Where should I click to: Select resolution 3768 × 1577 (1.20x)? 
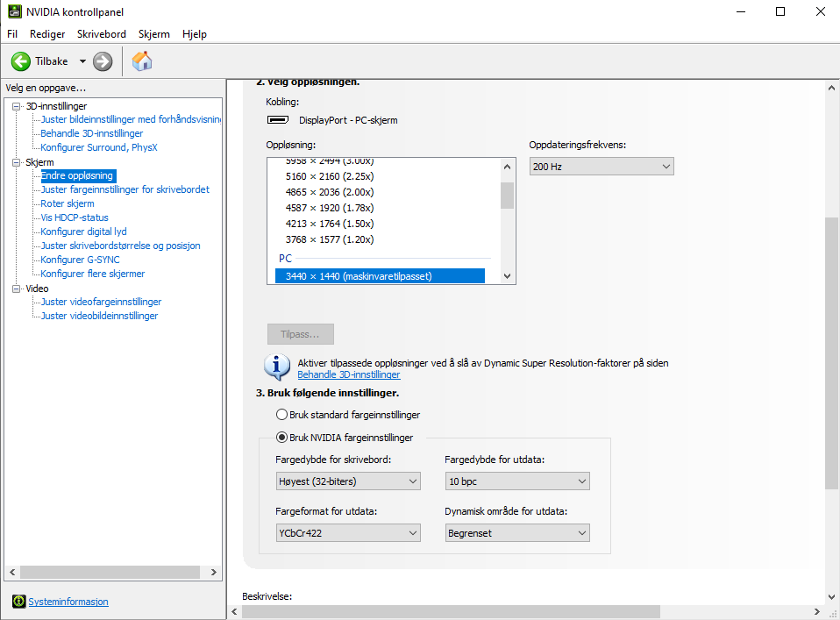pyautogui.click(x=330, y=239)
